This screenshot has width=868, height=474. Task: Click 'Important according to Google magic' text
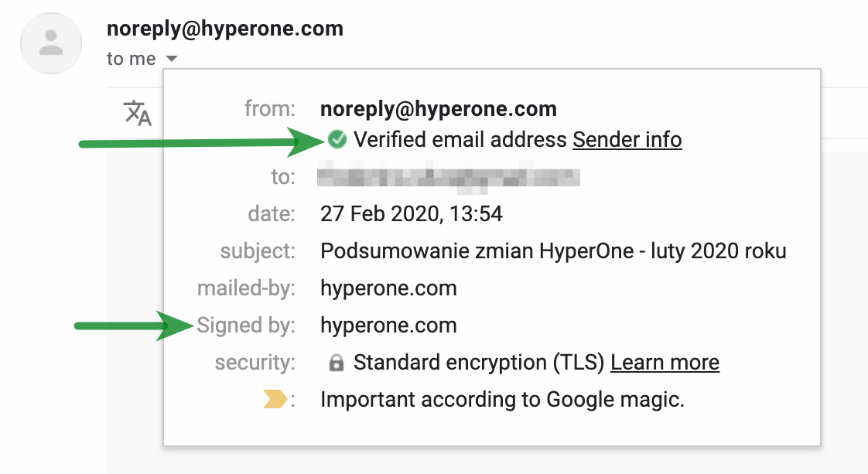coord(502,400)
